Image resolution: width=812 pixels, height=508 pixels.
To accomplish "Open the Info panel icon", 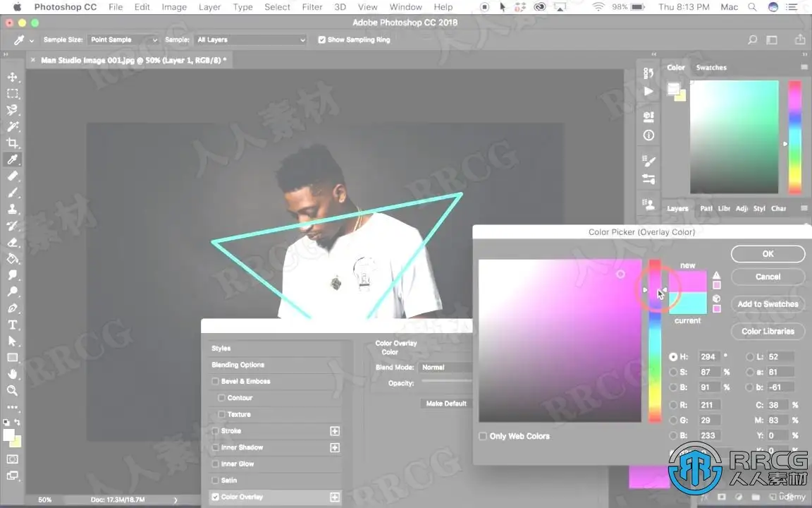I will coord(648,135).
